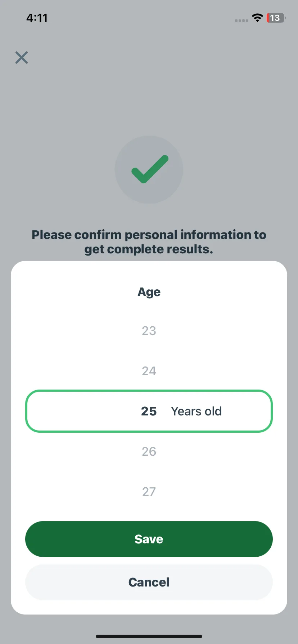Cancel the age selection

point(149,582)
